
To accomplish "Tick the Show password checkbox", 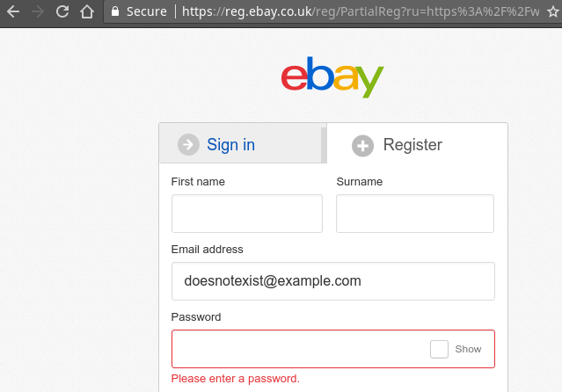I will [439, 349].
